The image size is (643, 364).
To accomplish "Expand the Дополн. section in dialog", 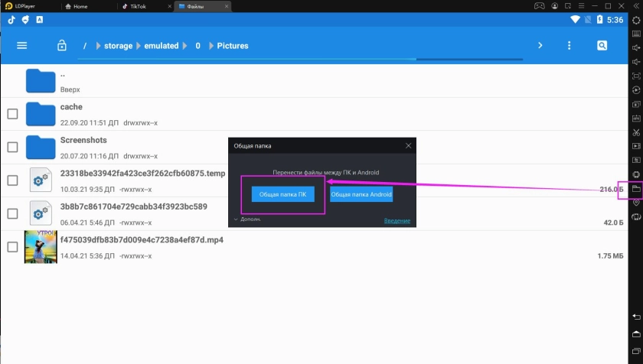I will (248, 219).
